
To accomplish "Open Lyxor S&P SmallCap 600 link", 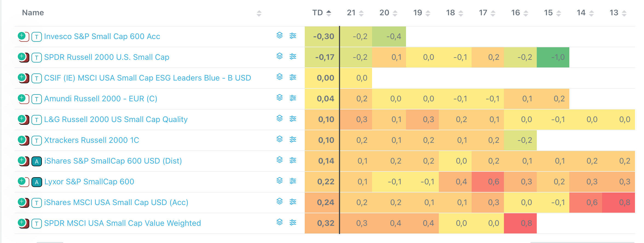I will (89, 182).
